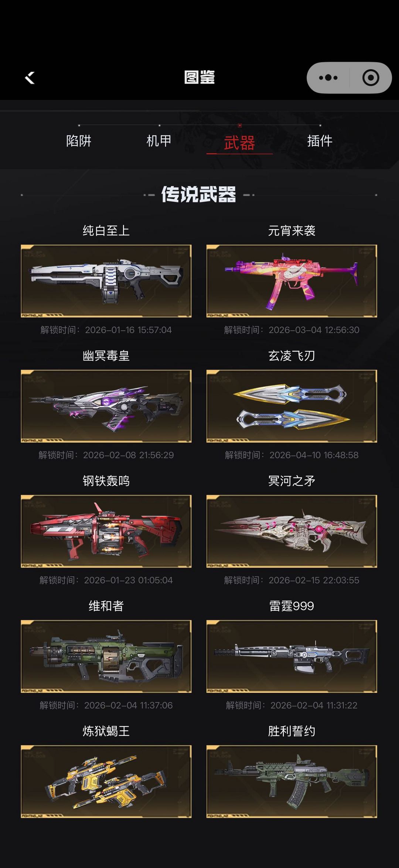Open the 炼狱蝎王 yellow dual guns card
Viewport: 399px width, 868px height.
click(106, 781)
